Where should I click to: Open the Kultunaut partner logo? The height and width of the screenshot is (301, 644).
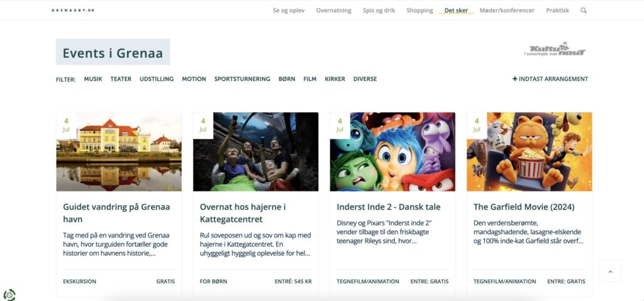pos(555,49)
